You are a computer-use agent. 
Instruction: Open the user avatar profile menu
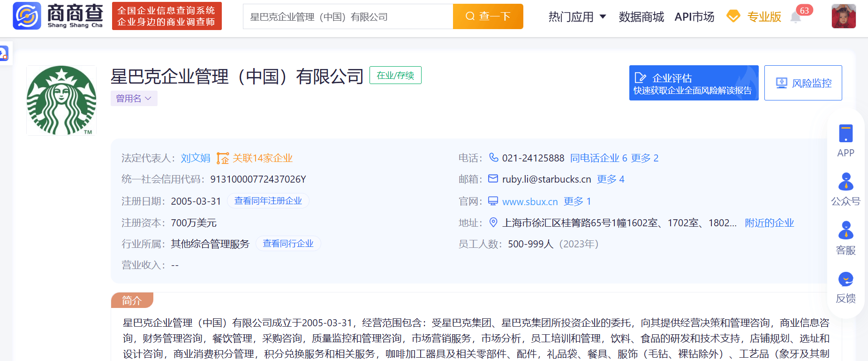coord(844,16)
